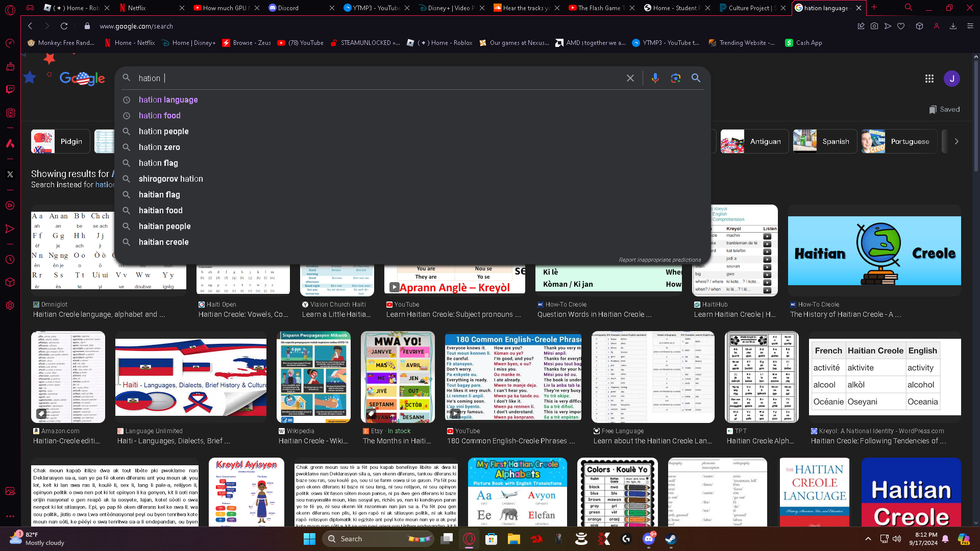Reload the page with refresh icon

click(64, 26)
